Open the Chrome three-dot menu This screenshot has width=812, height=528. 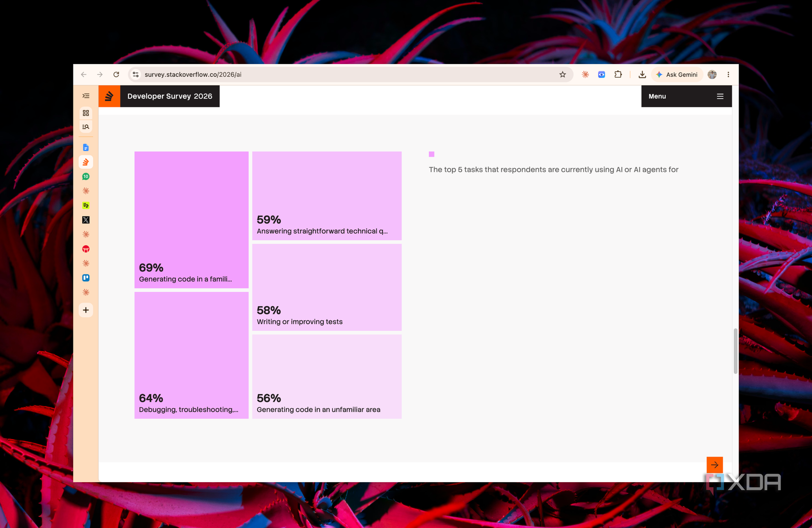[x=728, y=75]
